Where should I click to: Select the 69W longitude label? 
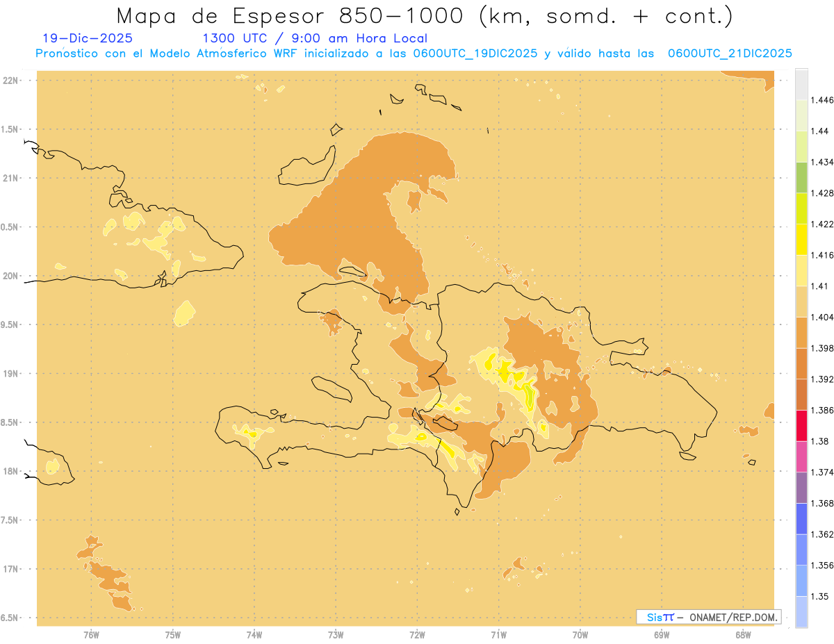coord(662,634)
